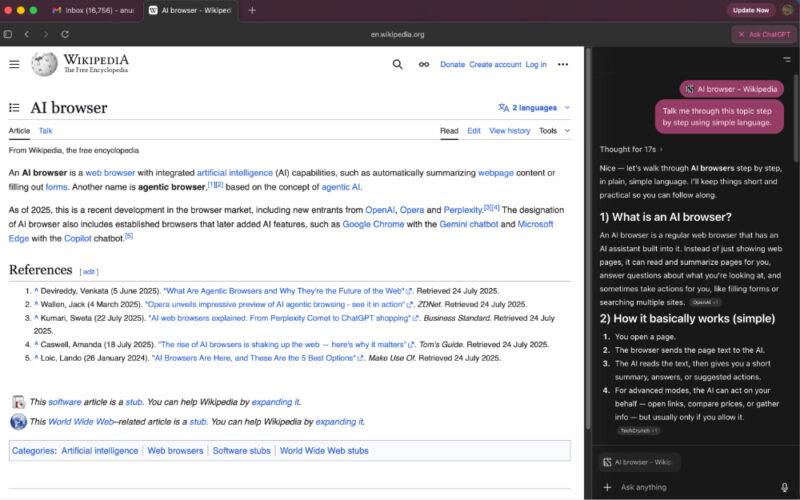Click the Ask anything input field
Image resolution: width=800 pixels, height=500 pixels.
(x=696, y=487)
